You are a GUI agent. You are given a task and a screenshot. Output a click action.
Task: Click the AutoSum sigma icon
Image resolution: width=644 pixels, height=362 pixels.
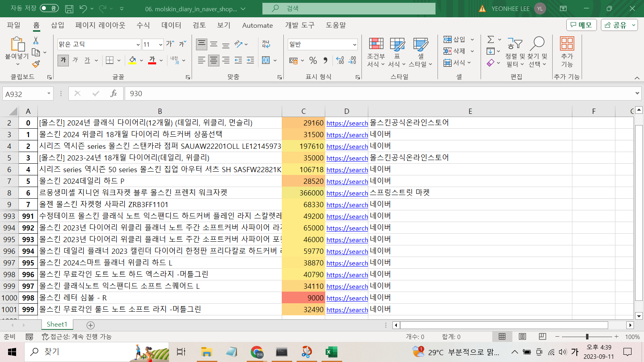[491, 39]
